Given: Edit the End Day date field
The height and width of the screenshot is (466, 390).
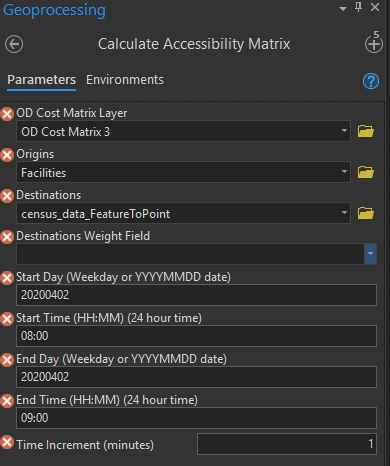Looking at the screenshot, I should (x=196, y=377).
